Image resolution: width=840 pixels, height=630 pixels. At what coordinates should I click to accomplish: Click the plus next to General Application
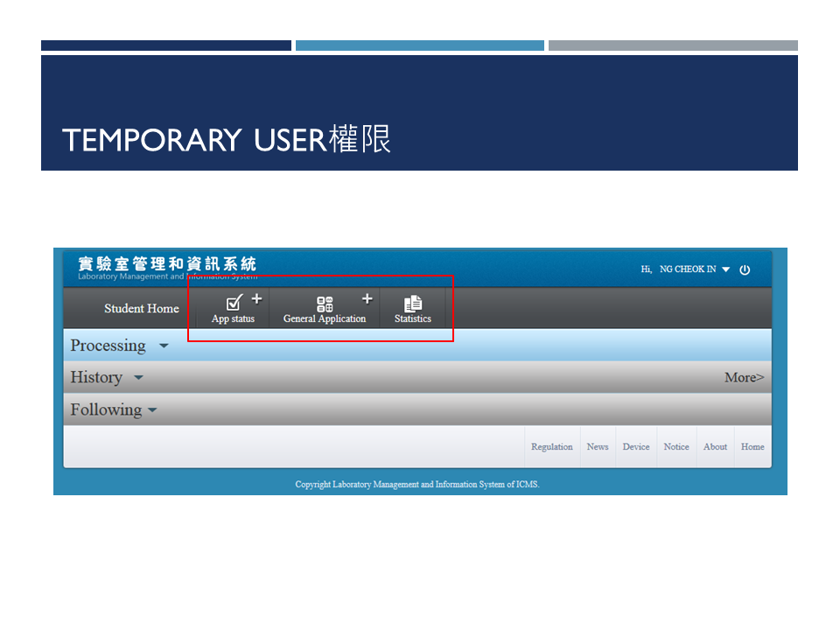tap(367, 299)
